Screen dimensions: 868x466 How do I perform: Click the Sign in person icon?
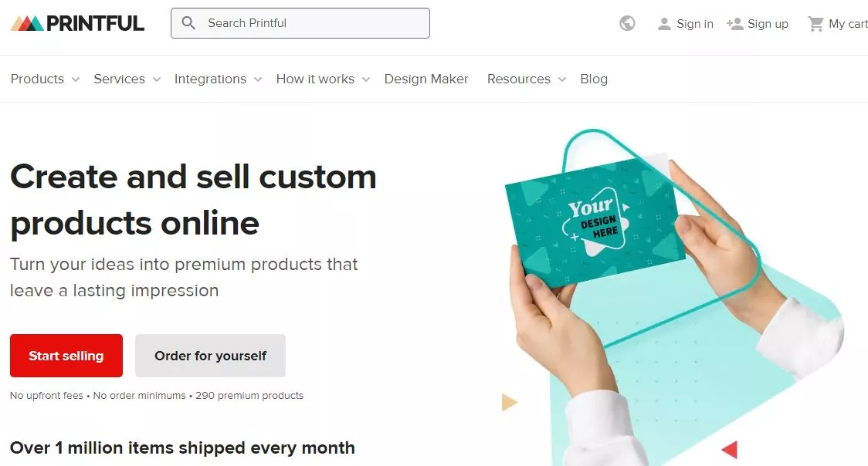pyautogui.click(x=664, y=24)
